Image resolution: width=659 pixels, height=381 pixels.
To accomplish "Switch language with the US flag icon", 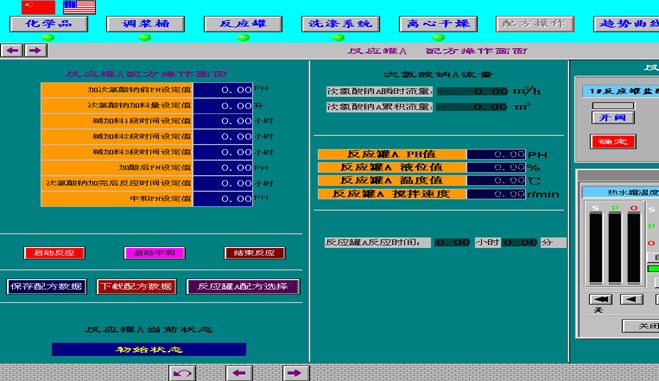I will coord(79,7).
